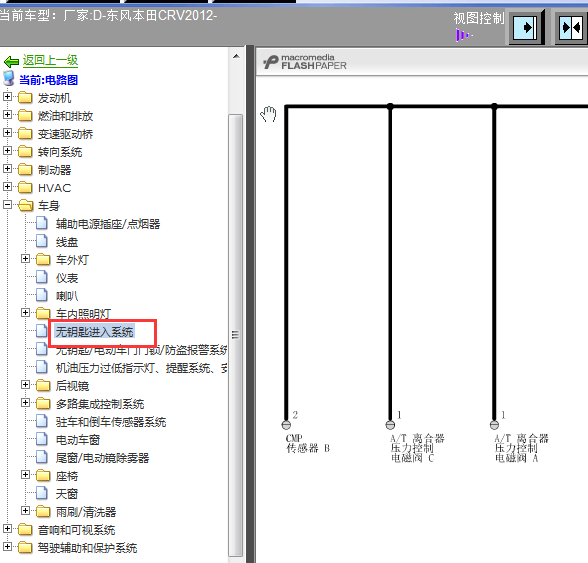The image size is (588, 563).
Task: Click the 发动机 folder icon
Action: tap(25, 98)
